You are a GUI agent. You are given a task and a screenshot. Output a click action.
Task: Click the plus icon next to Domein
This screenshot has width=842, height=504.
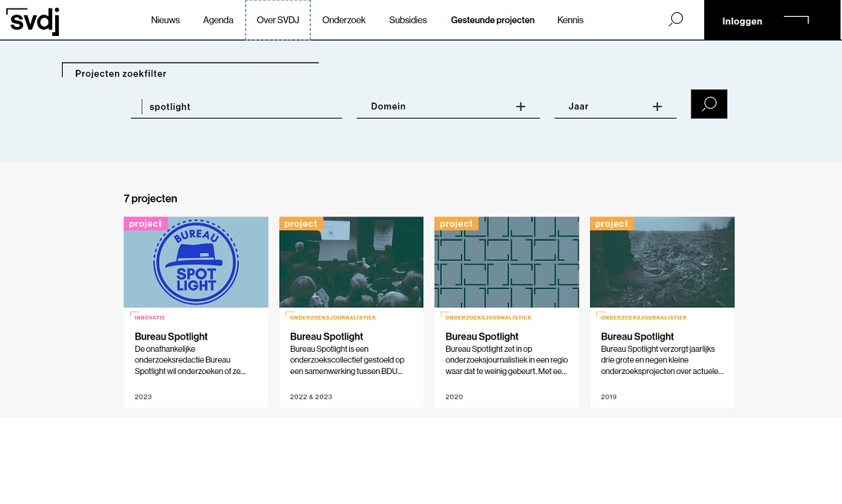click(x=521, y=106)
